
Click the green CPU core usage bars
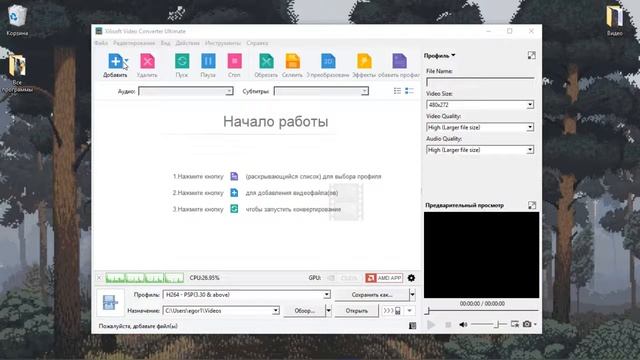click(144, 278)
